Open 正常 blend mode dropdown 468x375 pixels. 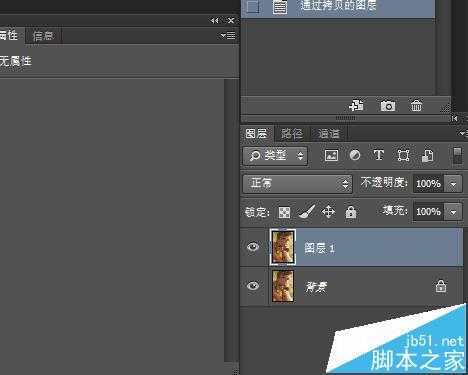click(297, 184)
